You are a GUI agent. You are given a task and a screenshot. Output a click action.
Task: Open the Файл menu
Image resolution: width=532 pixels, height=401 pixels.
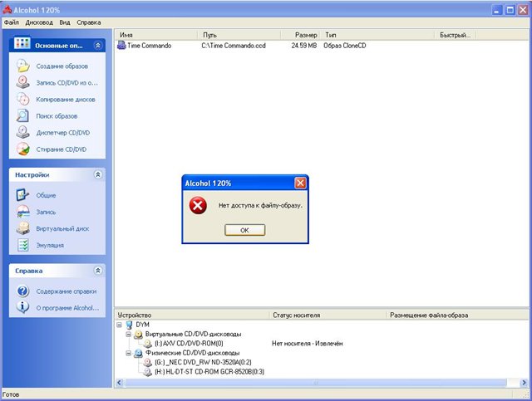pos(12,22)
